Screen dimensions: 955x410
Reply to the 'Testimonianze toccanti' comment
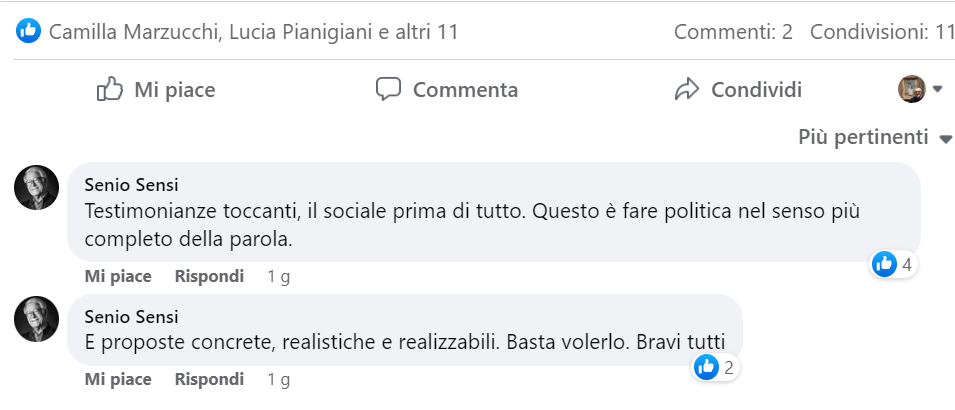click(x=210, y=277)
